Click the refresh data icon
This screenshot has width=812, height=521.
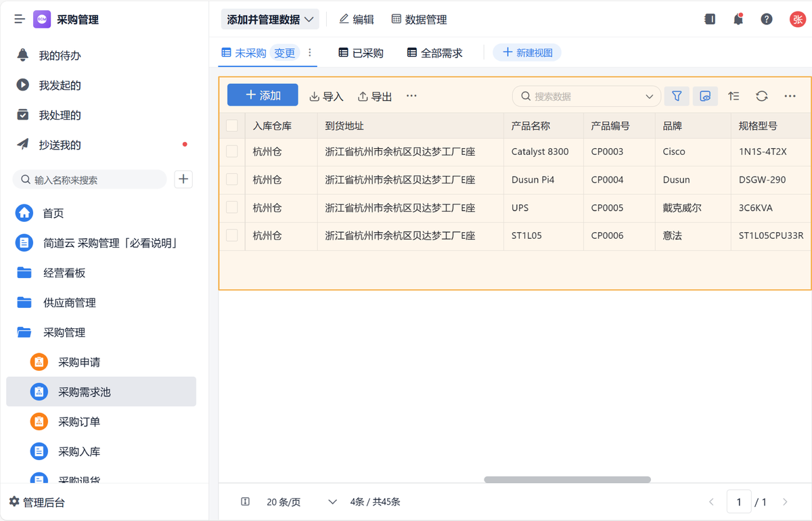[762, 96]
